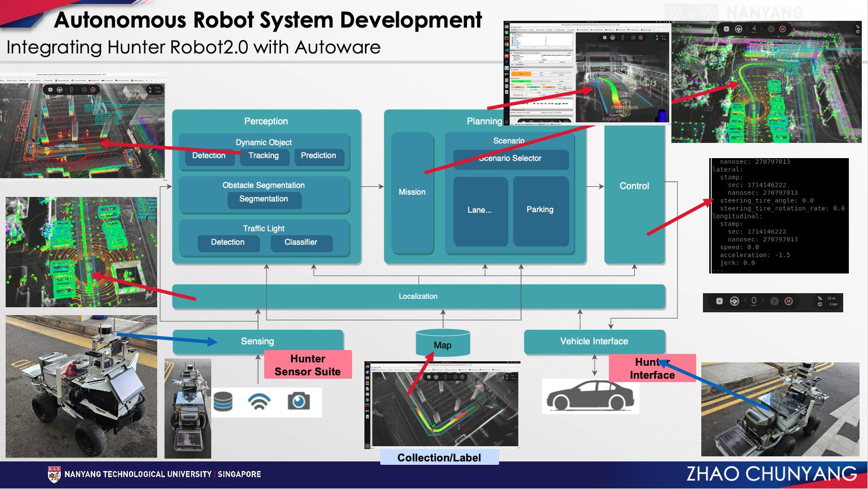Select the Localization bar
This screenshot has height=489, width=868.
coord(418,297)
